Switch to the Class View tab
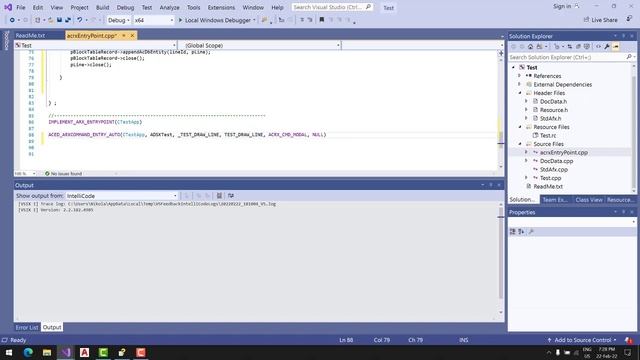This screenshot has width=640, height=360. coord(589,200)
